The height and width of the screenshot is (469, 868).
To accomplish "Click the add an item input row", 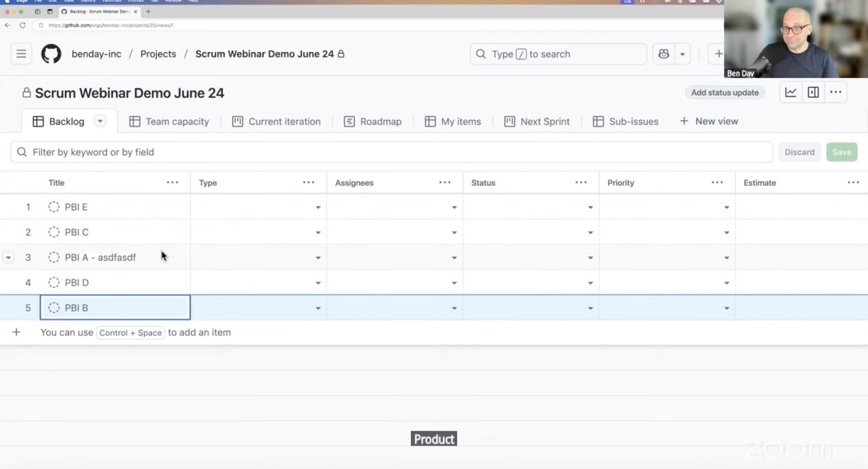I will point(434,332).
